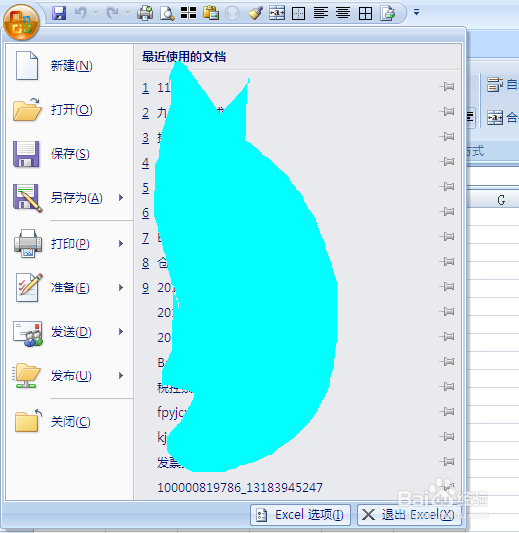Expand the 另存为(A) submenu arrow
Screen dimensions: 519x533
click(121, 197)
